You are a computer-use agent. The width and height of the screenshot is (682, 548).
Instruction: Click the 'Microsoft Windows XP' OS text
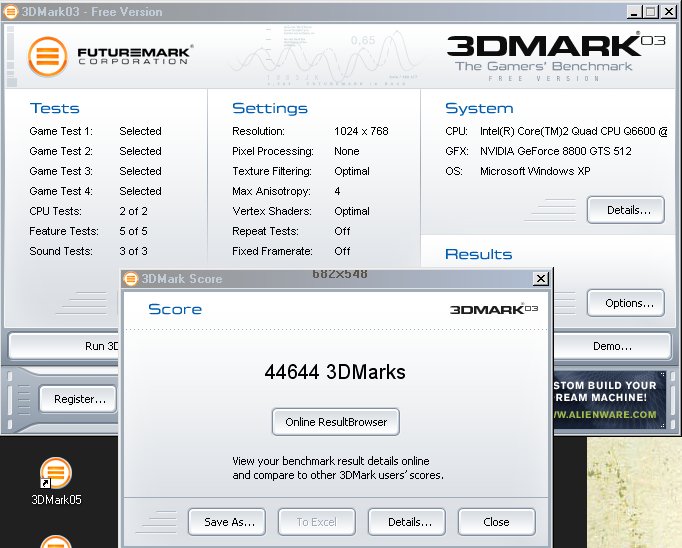tap(535, 171)
